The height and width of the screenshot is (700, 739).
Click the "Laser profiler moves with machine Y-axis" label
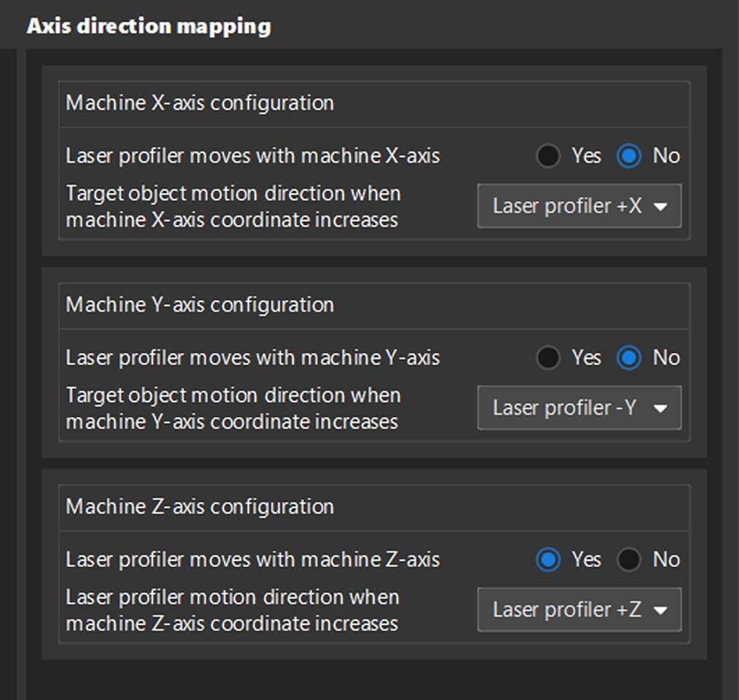pos(253,358)
